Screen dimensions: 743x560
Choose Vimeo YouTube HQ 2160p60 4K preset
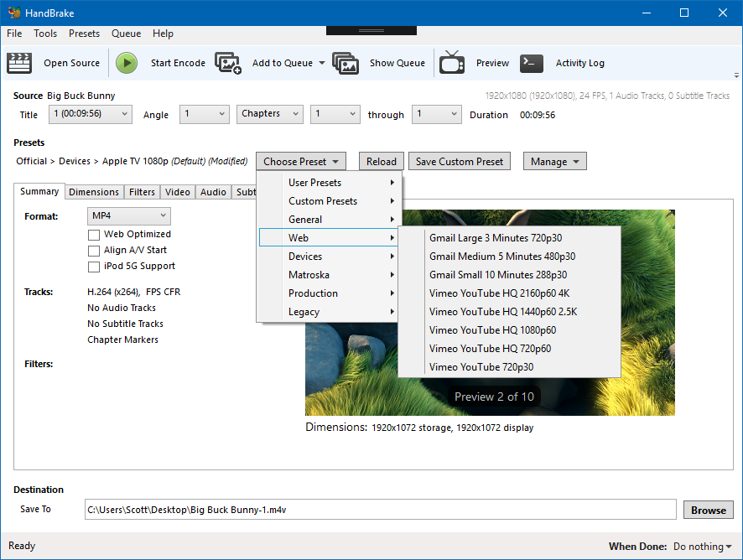point(509,293)
